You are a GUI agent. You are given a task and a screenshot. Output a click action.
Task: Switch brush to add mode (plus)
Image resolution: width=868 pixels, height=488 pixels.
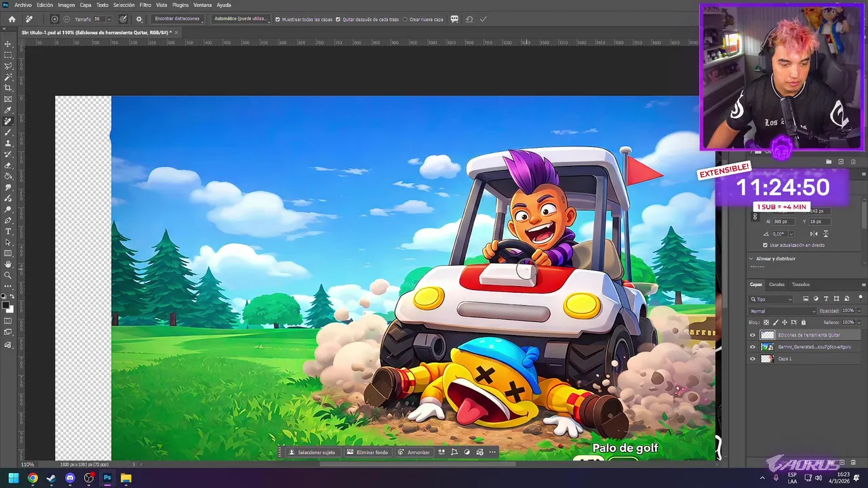pos(55,19)
